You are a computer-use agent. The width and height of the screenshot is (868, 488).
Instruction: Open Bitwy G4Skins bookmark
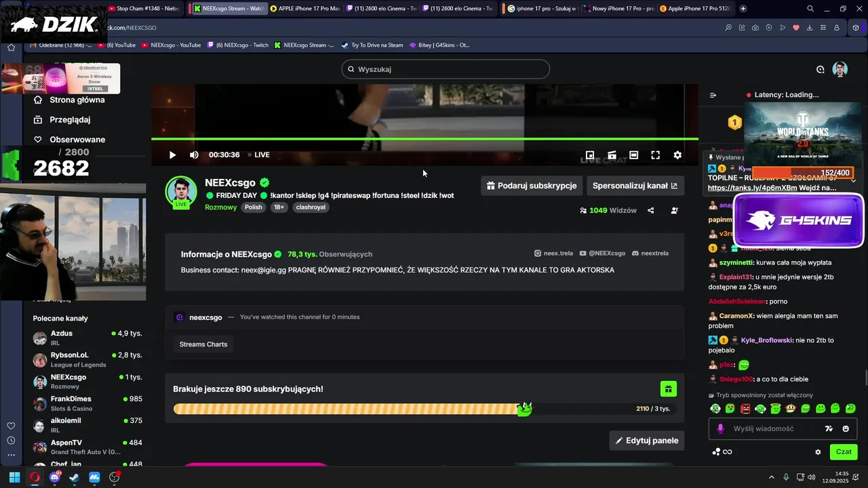[439, 45]
